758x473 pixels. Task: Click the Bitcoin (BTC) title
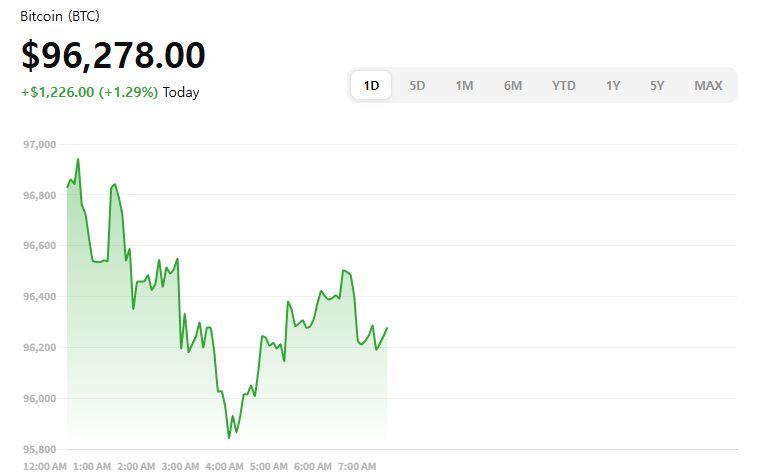point(60,17)
